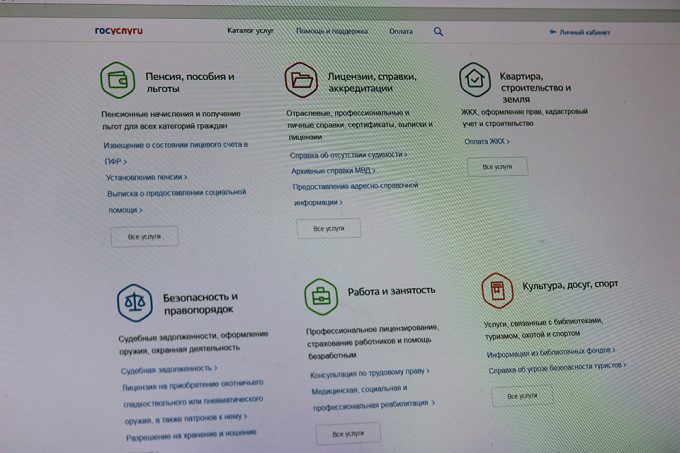This screenshot has height=453, width=680.
Task: Click the red icon for Культура, досуг, спорт
Action: pos(497,290)
